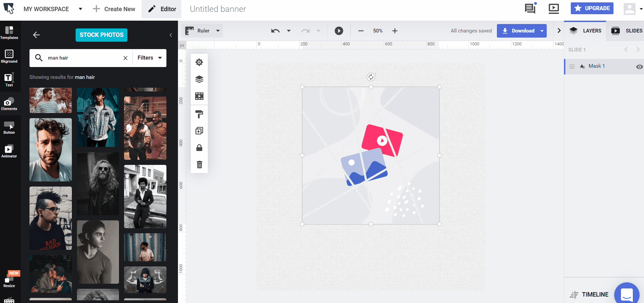Lock the selected element with padlock icon
Image resolution: width=644 pixels, height=303 pixels.
[199, 148]
